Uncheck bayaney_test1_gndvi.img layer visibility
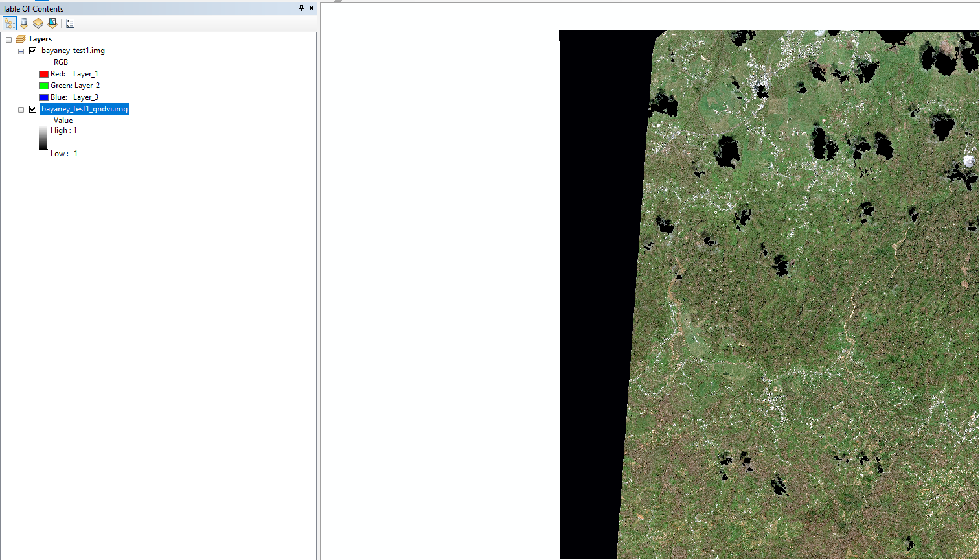This screenshot has height=560, width=980. pyautogui.click(x=33, y=109)
